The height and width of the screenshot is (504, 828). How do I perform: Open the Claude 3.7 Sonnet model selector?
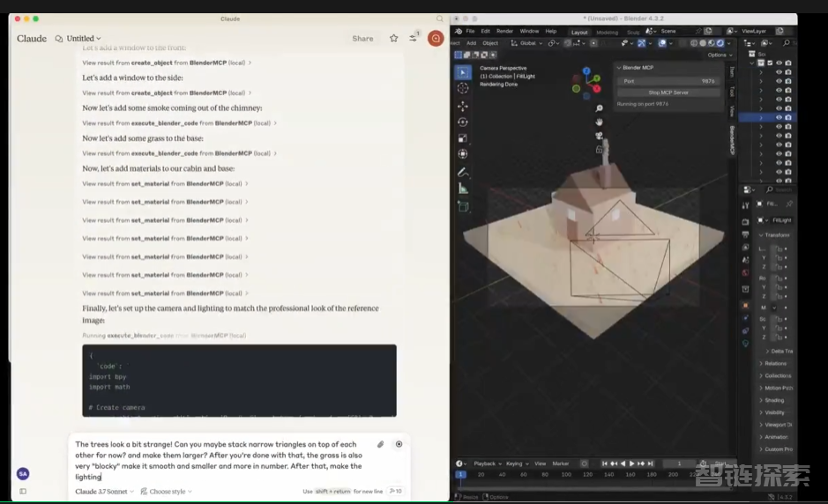point(105,492)
